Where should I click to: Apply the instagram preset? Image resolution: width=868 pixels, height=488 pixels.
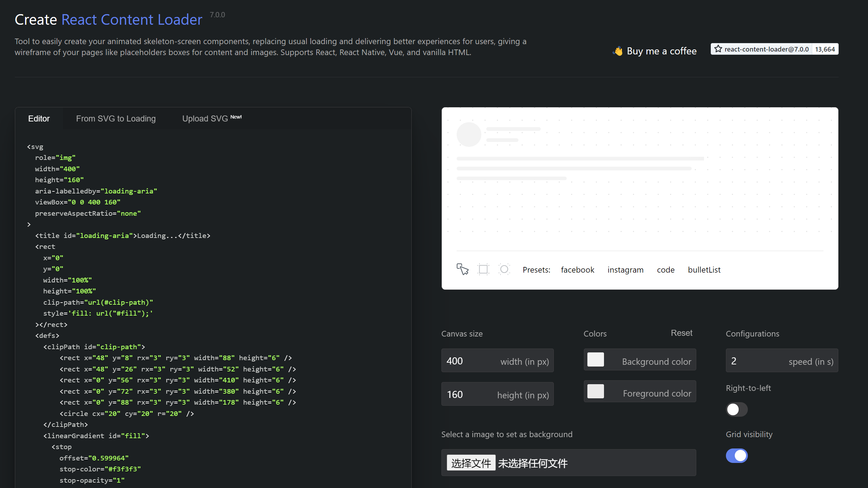[x=625, y=269]
